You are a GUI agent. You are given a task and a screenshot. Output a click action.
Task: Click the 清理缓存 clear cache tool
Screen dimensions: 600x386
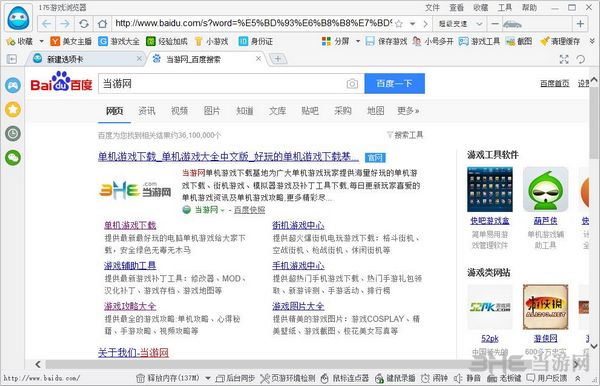click(560, 41)
